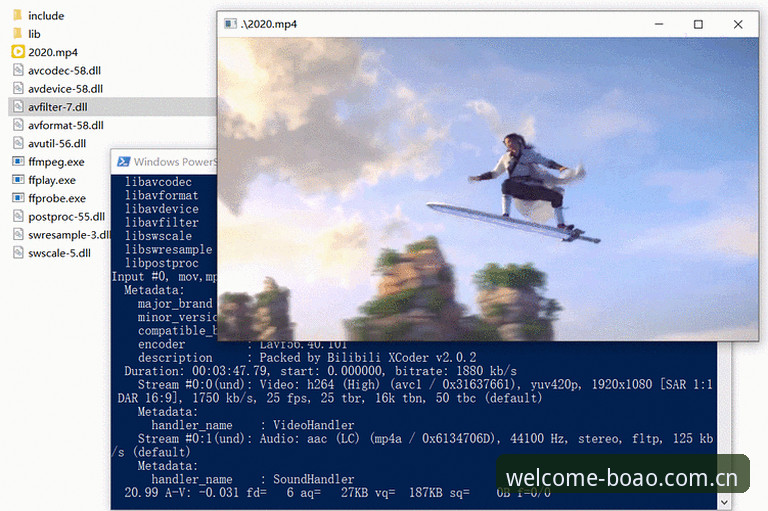Click the A-V status line in PowerShell
Image resolution: width=768 pixels, height=511 pixels.
click(x=337, y=492)
